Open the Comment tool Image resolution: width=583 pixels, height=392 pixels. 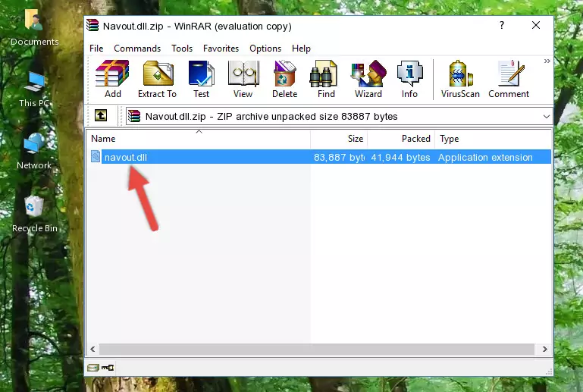pos(509,79)
